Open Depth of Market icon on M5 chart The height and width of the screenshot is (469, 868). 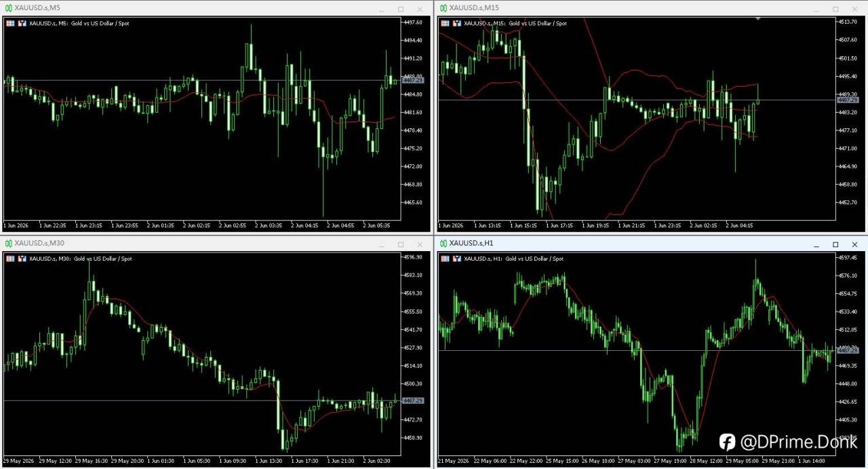(x=22, y=23)
